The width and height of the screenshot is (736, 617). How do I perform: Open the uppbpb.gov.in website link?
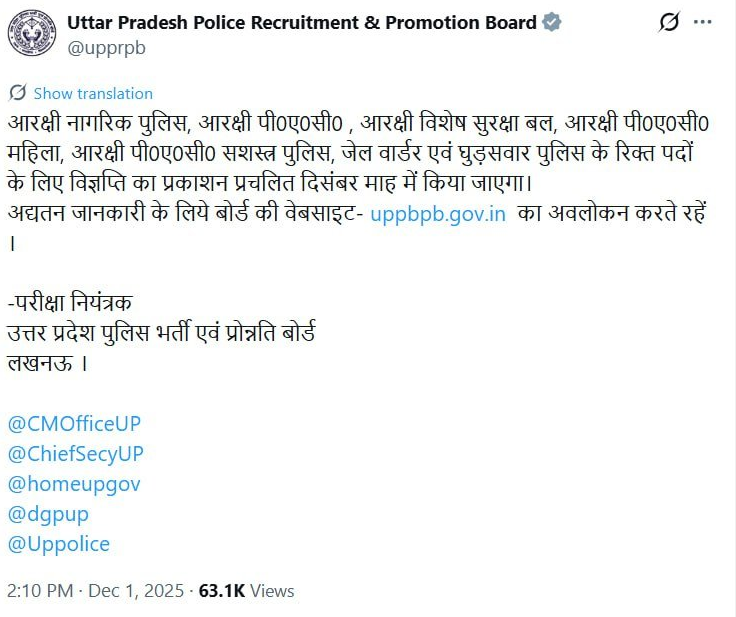(438, 215)
